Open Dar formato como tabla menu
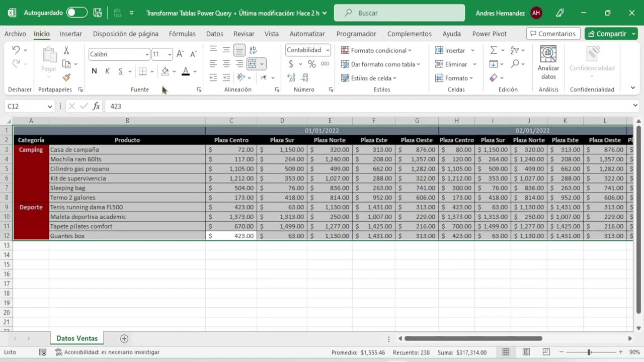This screenshot has height=362, width=644. coord(380,64)
